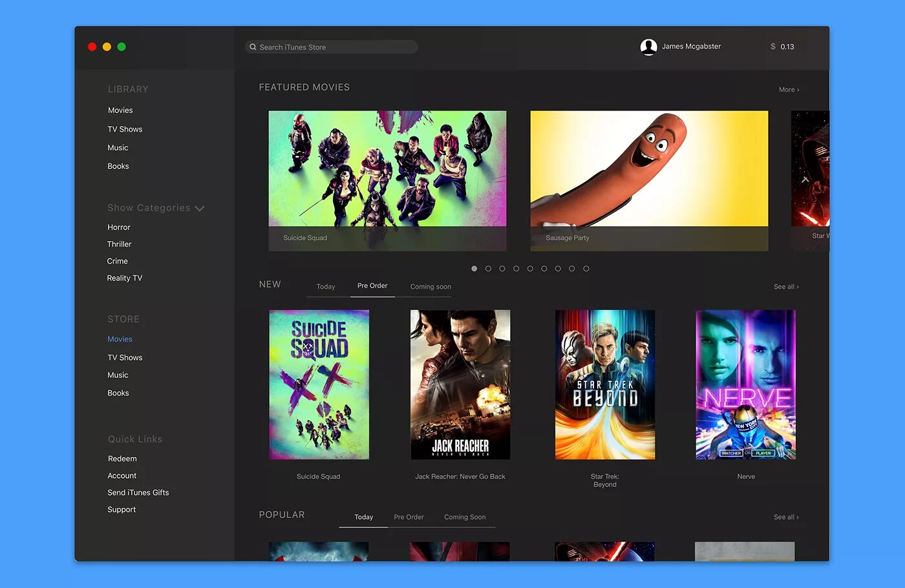Focus the Search iTunes Store field
The image size is (905, 588).
pos(331,47)
